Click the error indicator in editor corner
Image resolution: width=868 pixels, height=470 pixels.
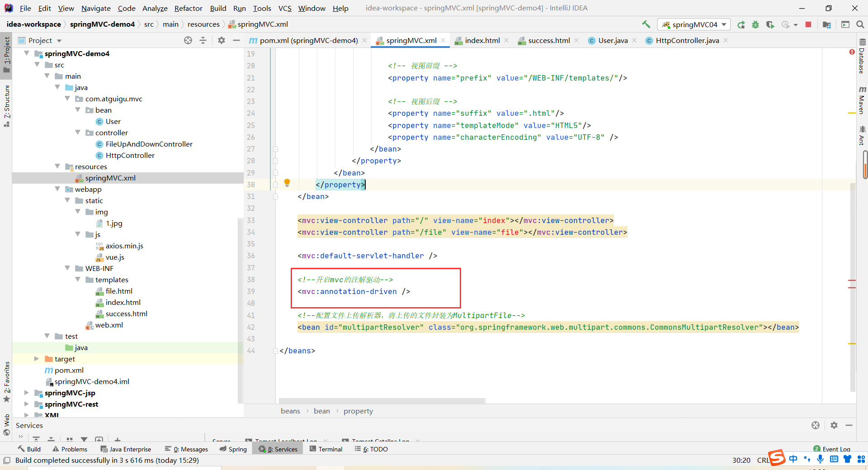point(852,52)
